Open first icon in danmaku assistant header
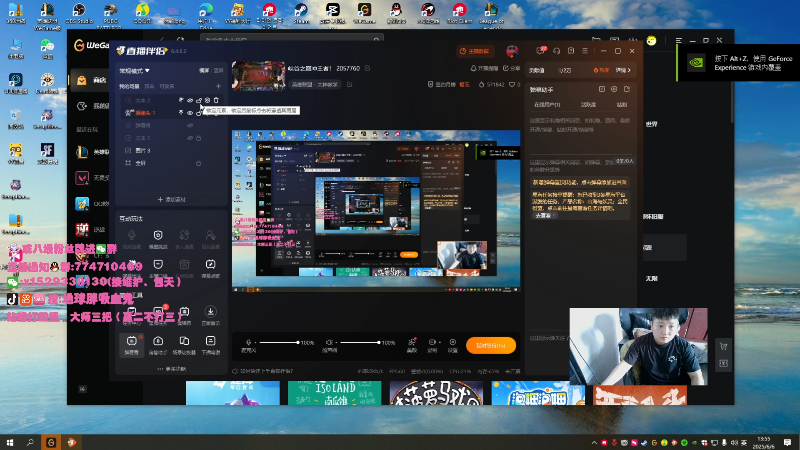The image size is (800, 450). tap(602, 89)
